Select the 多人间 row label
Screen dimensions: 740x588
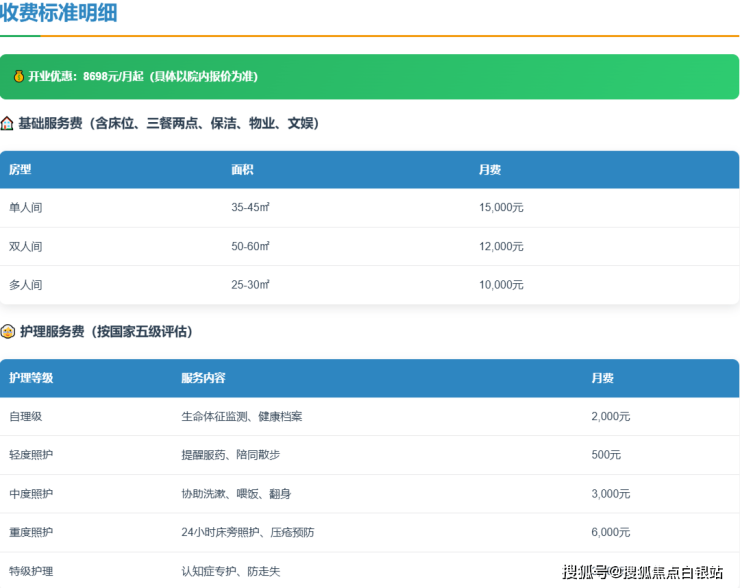(x=26, y=285)
